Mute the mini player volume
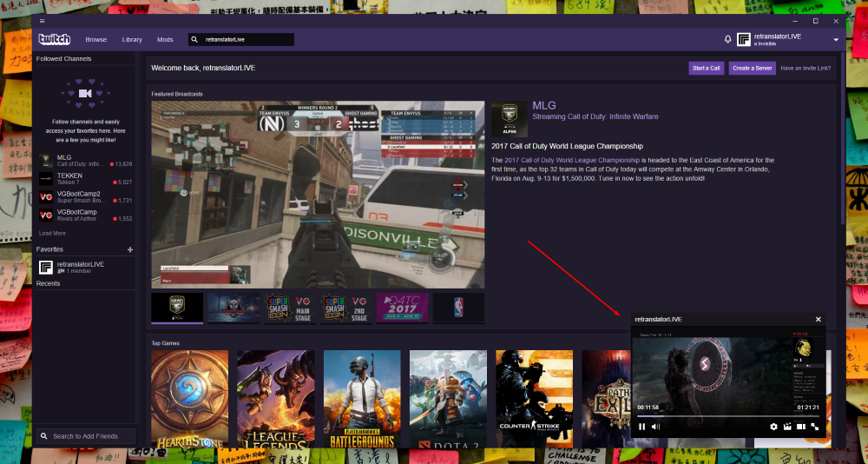The image size is (868, 464). pyautogui.click(x=655, y=427)
